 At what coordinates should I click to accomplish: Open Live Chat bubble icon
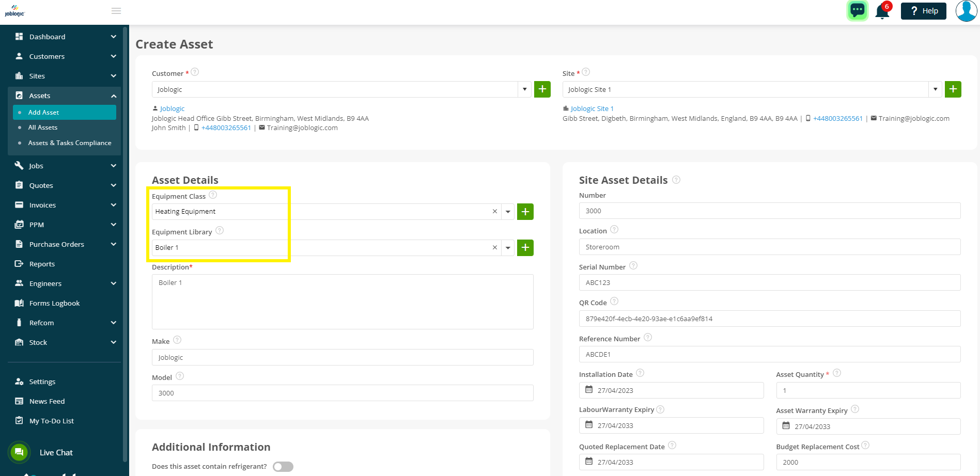[19, 452]
